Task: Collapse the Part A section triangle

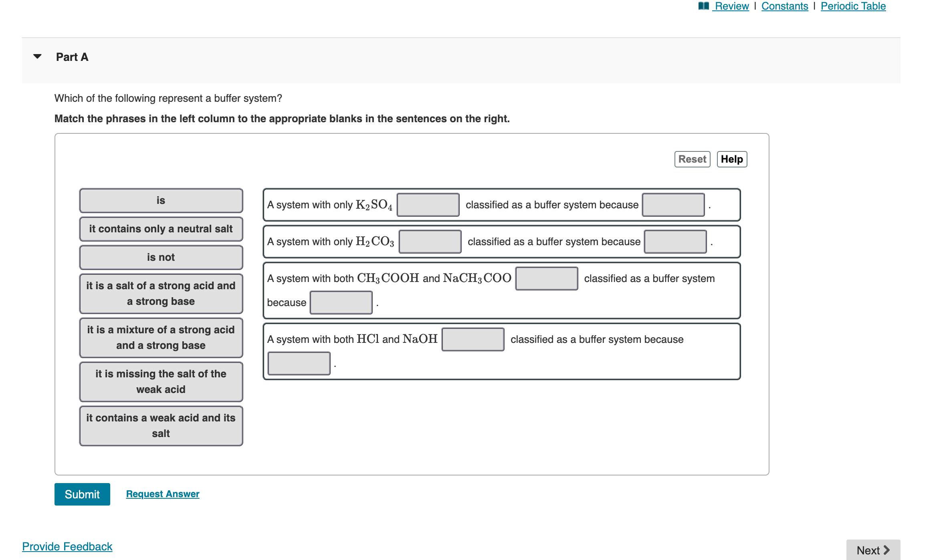Action: click(x=37, y=56)
